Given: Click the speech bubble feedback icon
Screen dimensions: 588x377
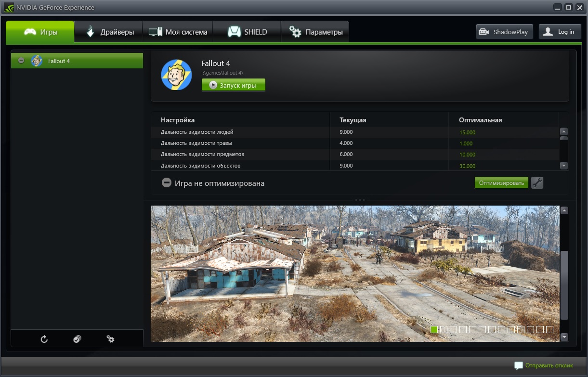Looking at the screenshot, I should 519,365.
